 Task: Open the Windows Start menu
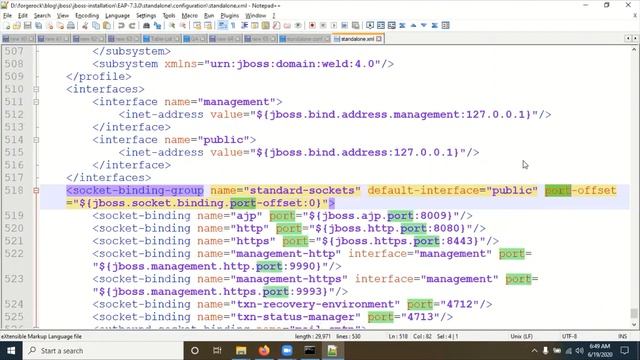[x=11, y=351]
